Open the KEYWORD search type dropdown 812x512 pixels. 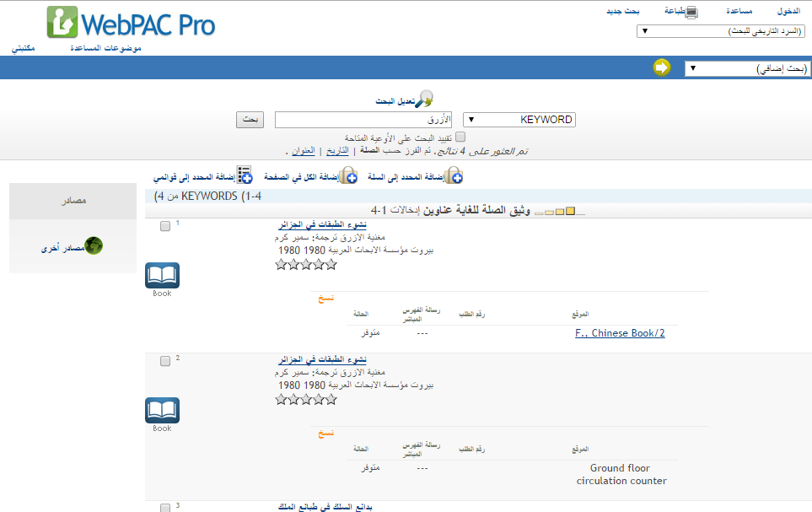(x=519, y=120)
